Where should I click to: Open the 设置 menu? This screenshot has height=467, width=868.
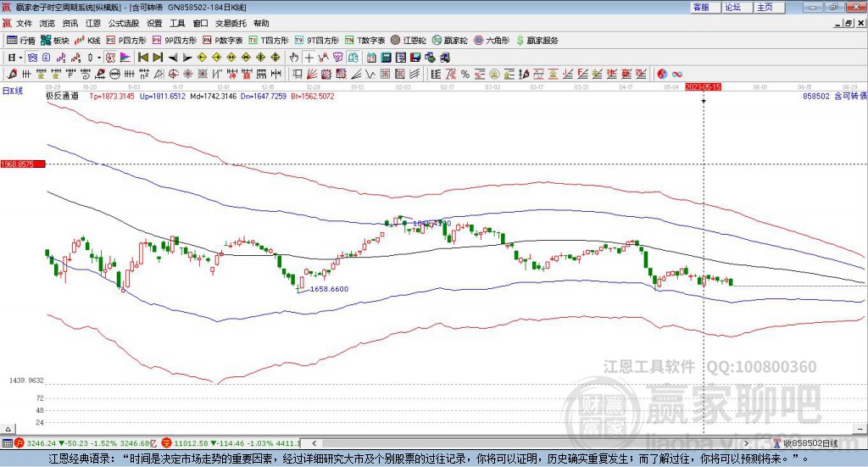(154, 23)
